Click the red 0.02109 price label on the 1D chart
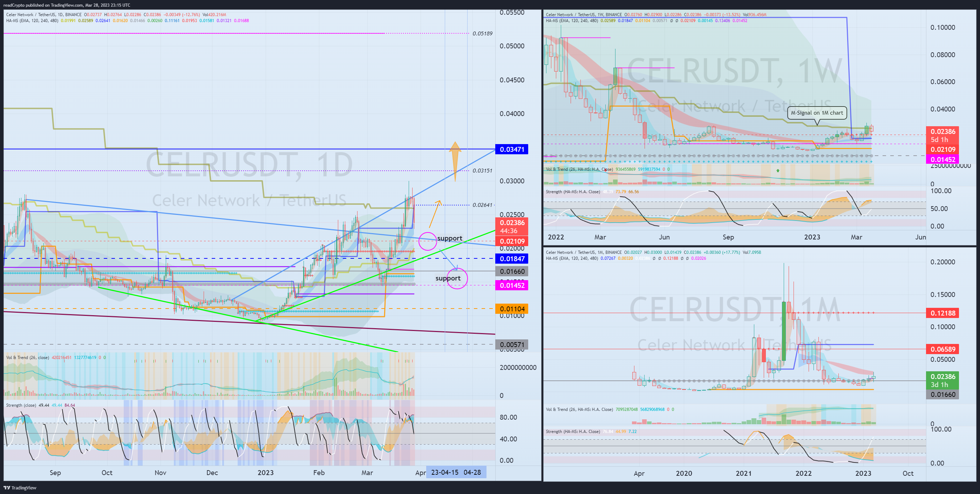The height and width of the screenshot is (494, 980). [x=512, y=241]
